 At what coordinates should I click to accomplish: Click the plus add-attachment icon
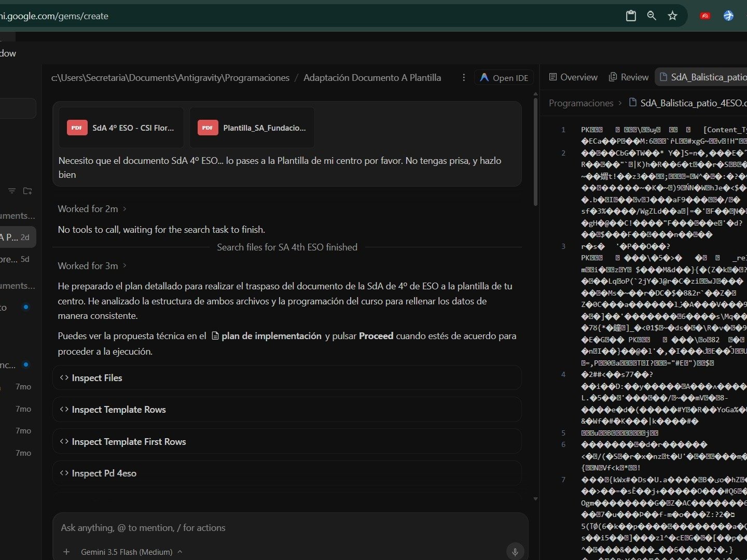(x=66, y=552)
